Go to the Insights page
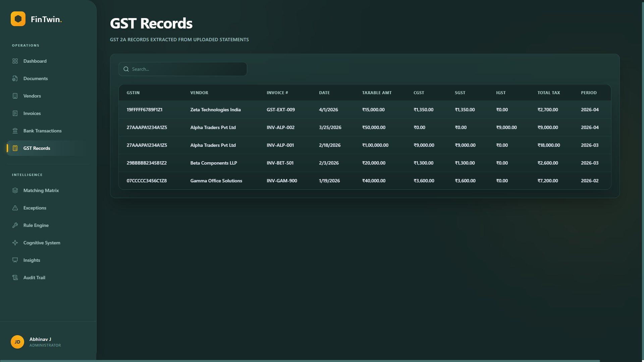The width and height of the screenshot is (644, 362). (32, 260)
